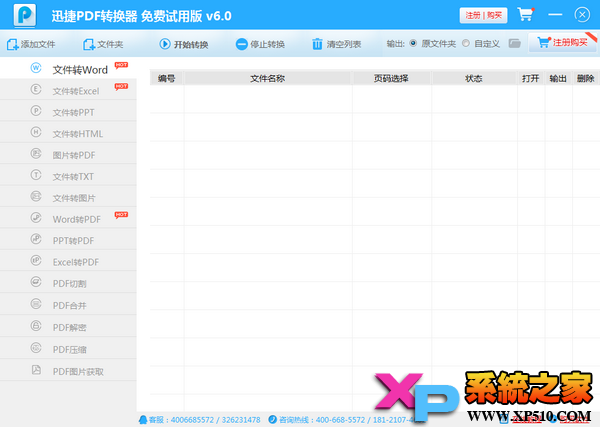Select the PDF合并 merge icon

point(36,304)
